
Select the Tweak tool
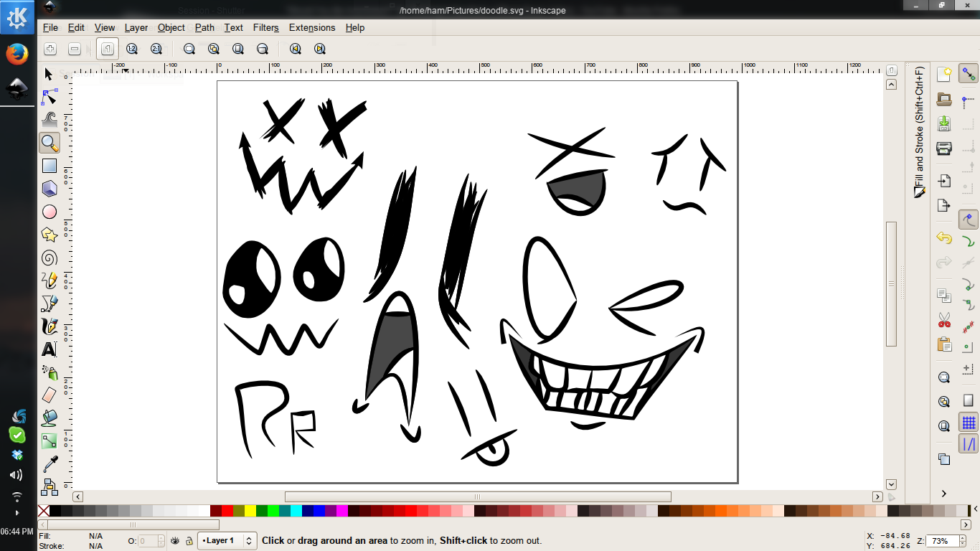49,120
